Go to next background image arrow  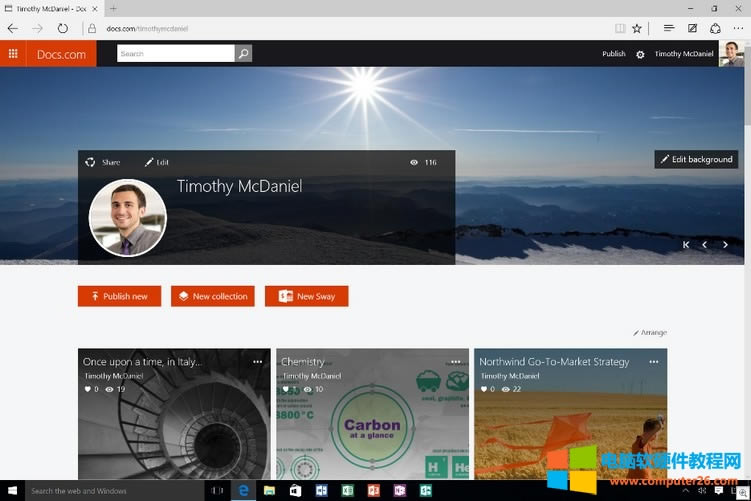click(726, 244)
